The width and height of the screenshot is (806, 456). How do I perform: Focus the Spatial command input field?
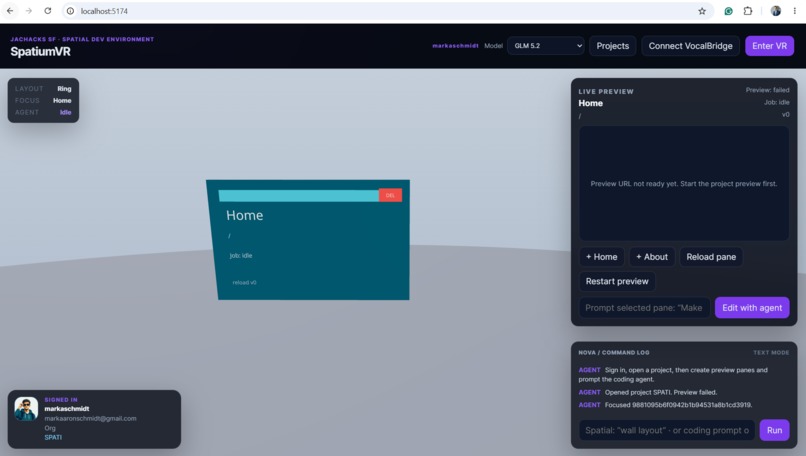point(667,430)
